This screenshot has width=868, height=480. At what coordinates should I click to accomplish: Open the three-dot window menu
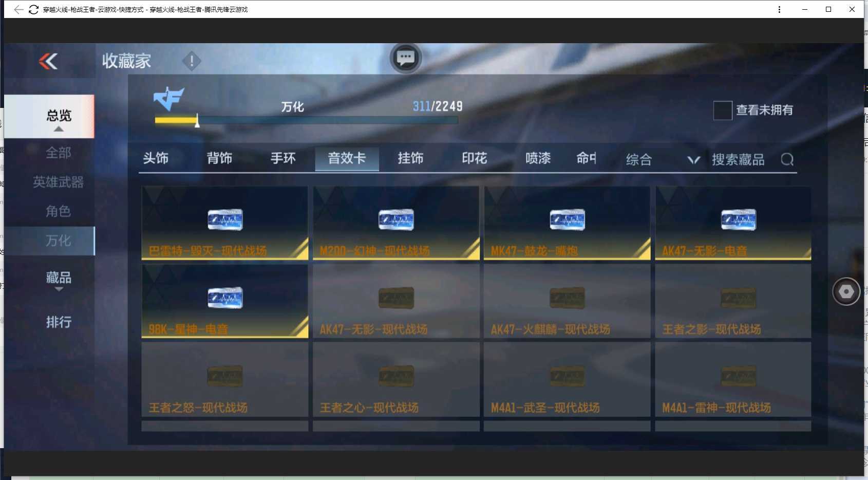click(x=779, y=9)
